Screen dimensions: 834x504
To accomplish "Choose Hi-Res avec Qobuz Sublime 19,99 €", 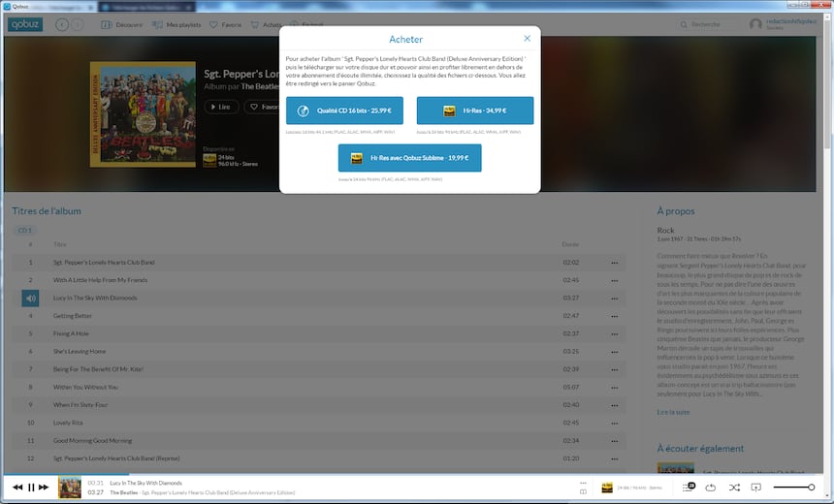I will pyautogui.click(x=409, y=158).
